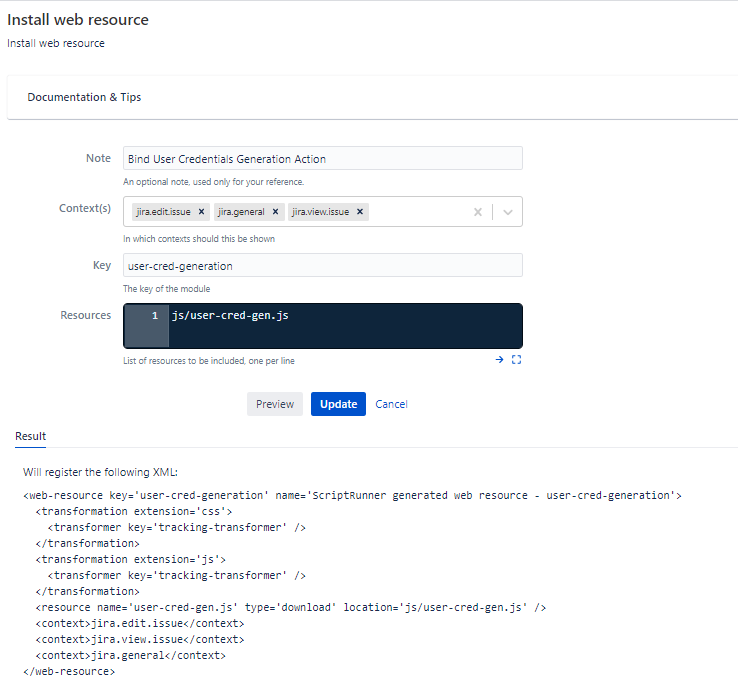Screen dimensions: 738x693
Task: Click the closing </web-resource> line
Action: click(69, 671)
